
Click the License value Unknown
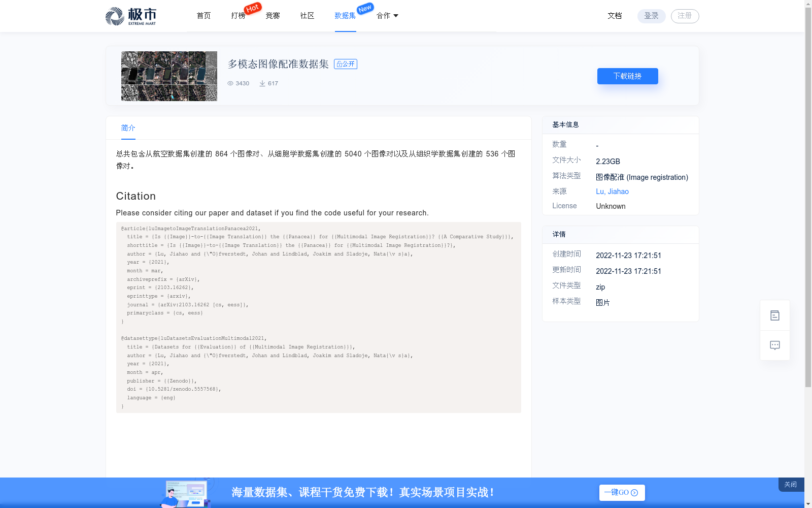[x=611, y=206]
